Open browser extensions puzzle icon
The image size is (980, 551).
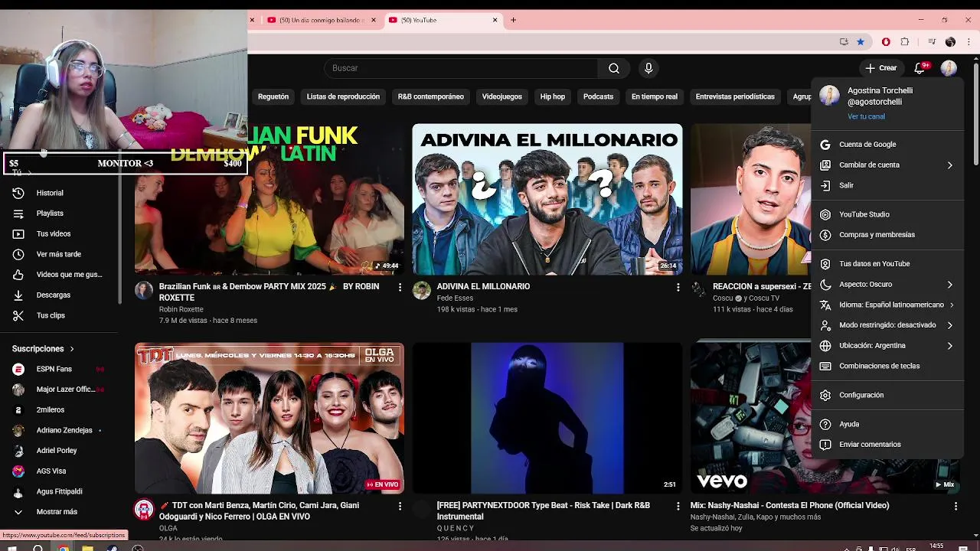click(x=905, y=42)
